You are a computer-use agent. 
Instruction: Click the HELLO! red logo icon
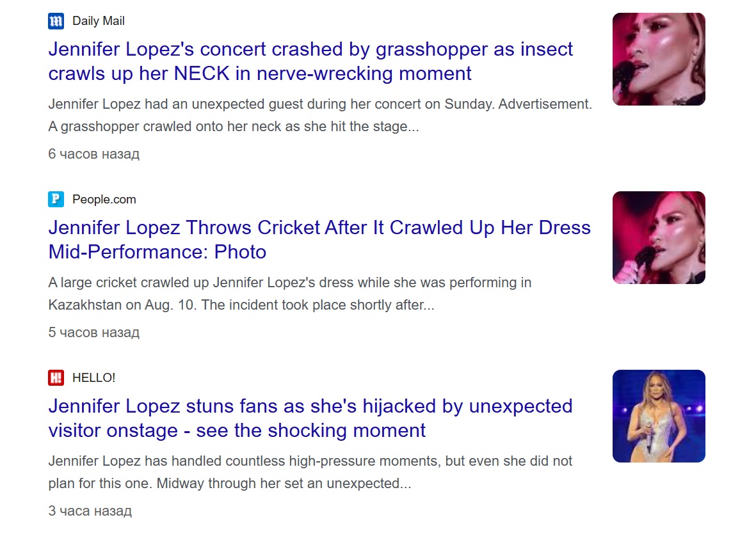pyautogui.click(x=56, y=378)
